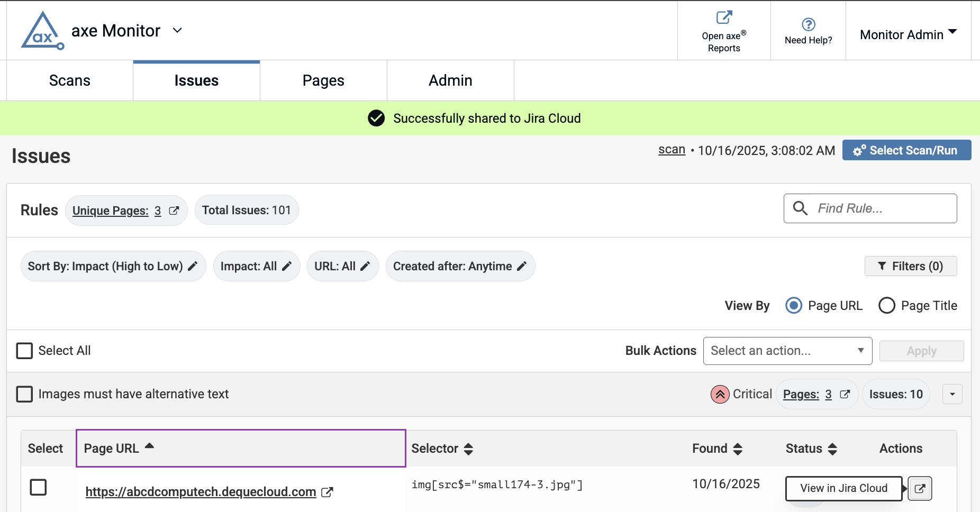
Task: Click the Select Scan/Run button
Action: coord(906,150)
